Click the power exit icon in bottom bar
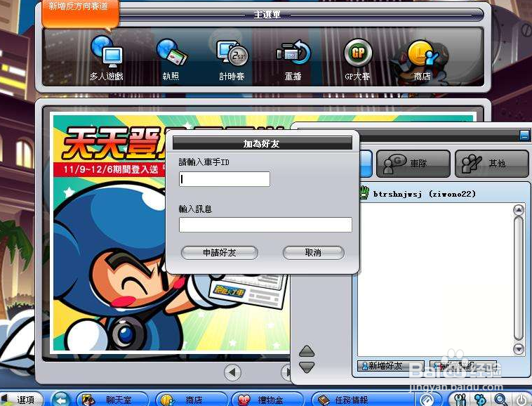This screenshot has width=532, height=406. pos(521,400)
